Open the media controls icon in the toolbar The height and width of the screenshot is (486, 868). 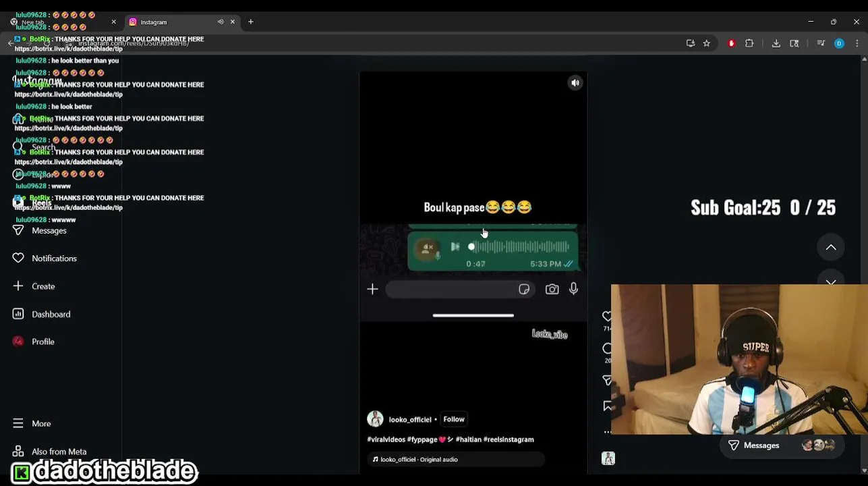coord(821,43)
